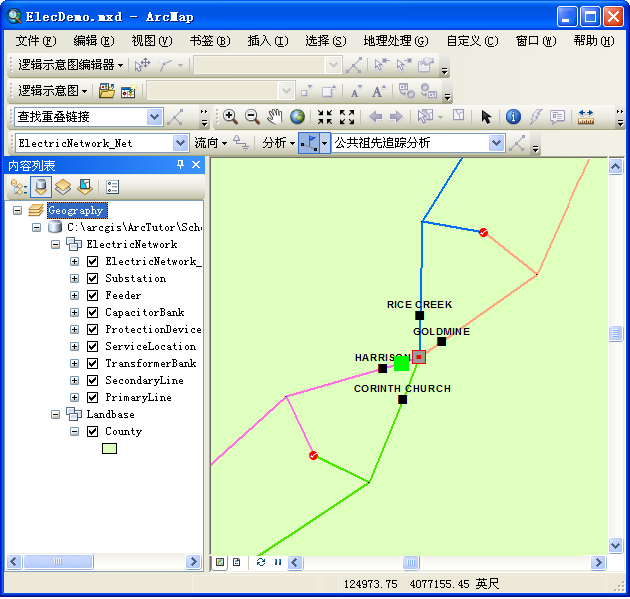The width and height of the screenshot is (630, 599).
Task: Expand the Feeder layer node
Action: (x=74, y=295)
